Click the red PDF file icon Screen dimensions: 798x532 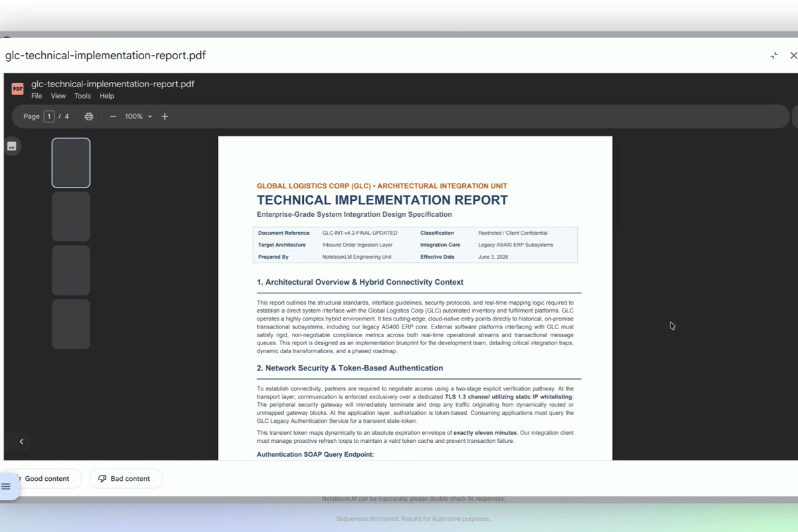click(17, 89)
